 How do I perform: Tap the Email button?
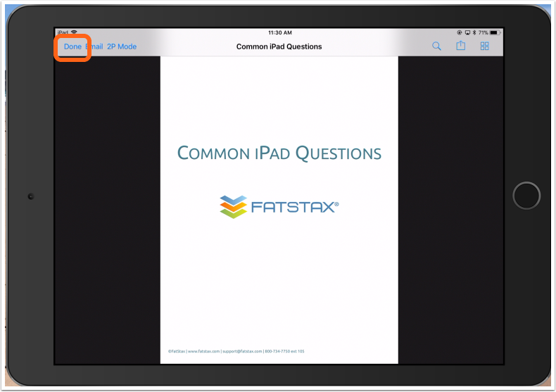point(94,46)
